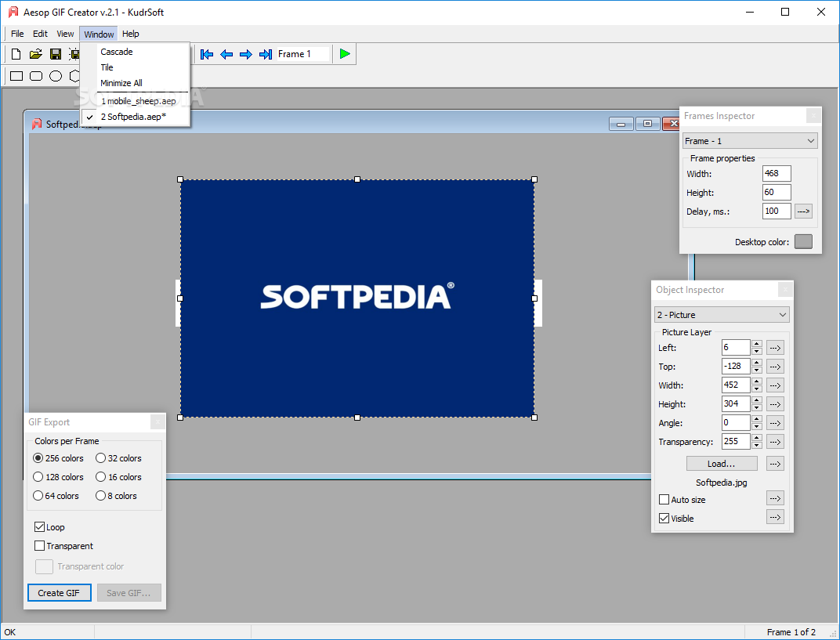Viewport: 840px width, 640px height.
Task: Choose Tile from Window menu
Action: [x=135, y=67]
